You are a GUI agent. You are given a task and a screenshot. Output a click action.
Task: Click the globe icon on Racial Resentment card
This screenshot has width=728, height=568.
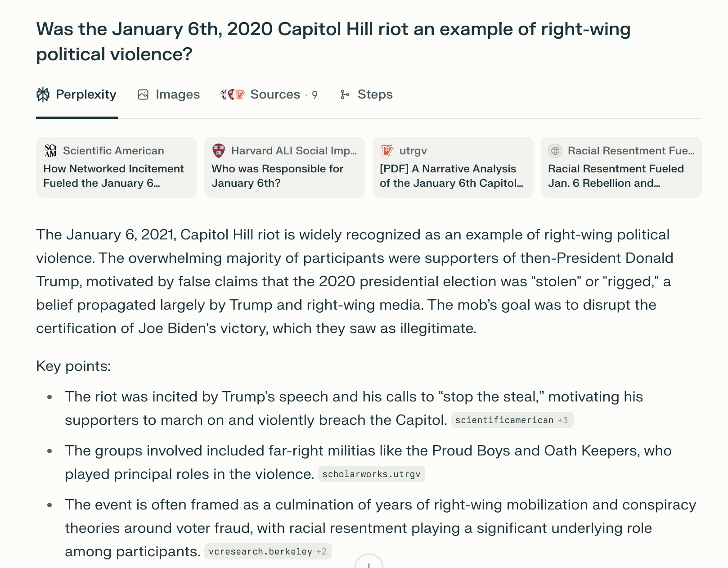(x=555, y=151)
